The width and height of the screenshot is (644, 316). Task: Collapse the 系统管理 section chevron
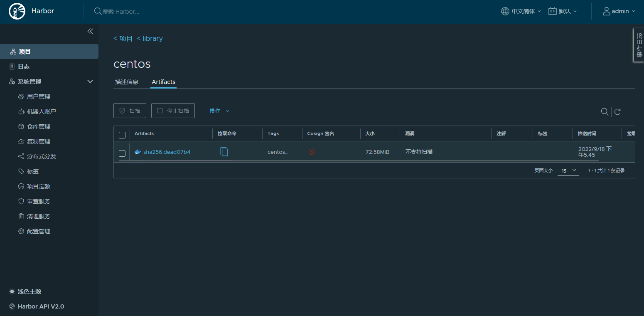click(x=90, y=81)
